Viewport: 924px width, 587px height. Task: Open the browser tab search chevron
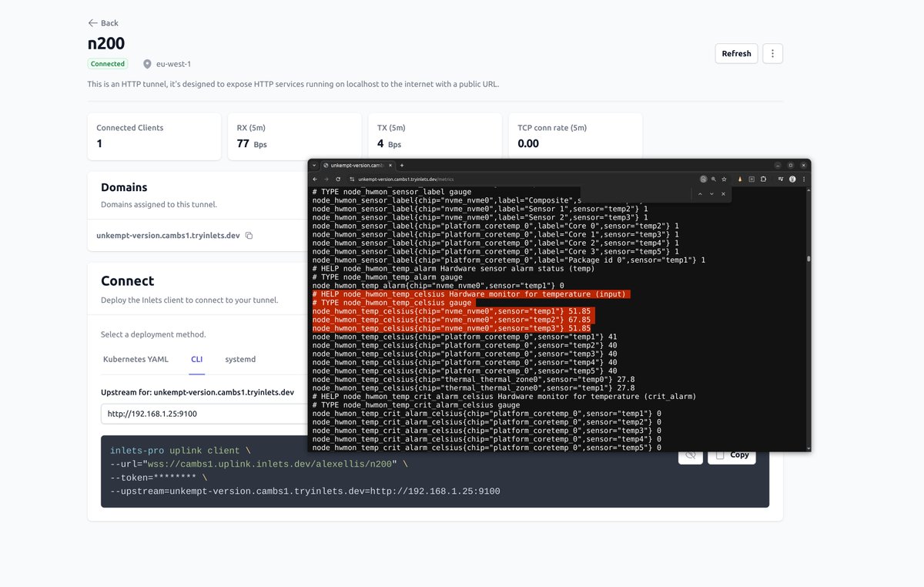point(314,166)
